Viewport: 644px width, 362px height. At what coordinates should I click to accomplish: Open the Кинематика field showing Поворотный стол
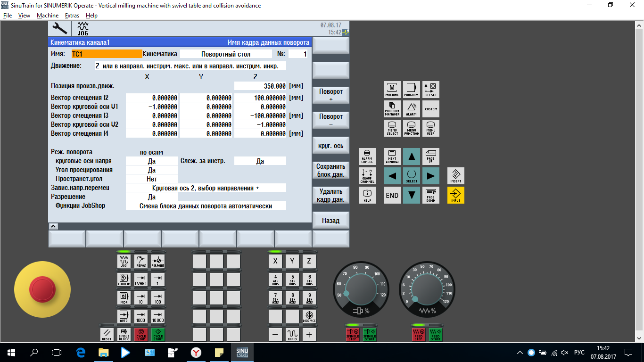[x=226, y=54]
